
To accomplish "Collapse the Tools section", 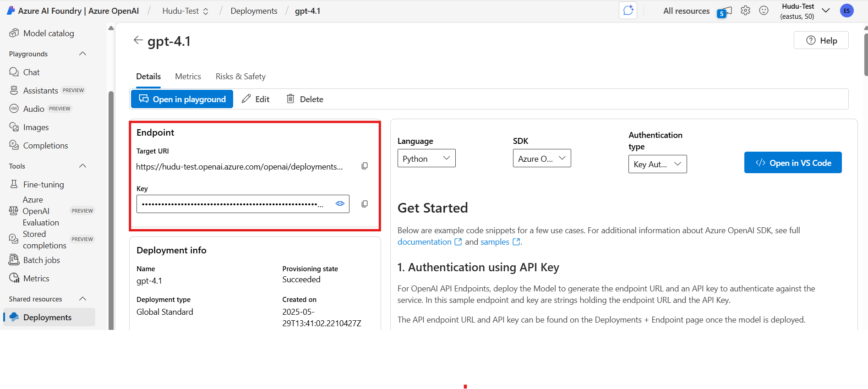I will pyautogui.click(x=82, y=166).
